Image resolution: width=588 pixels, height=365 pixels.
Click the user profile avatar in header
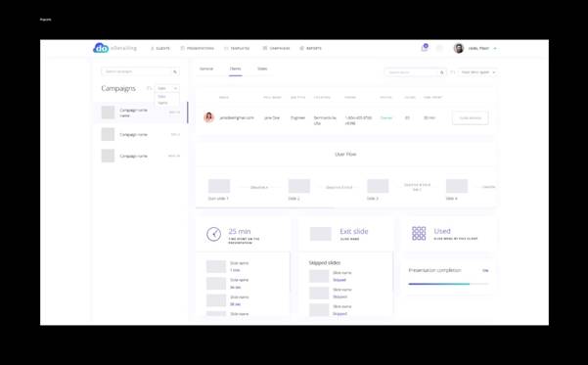click(459, 48)
